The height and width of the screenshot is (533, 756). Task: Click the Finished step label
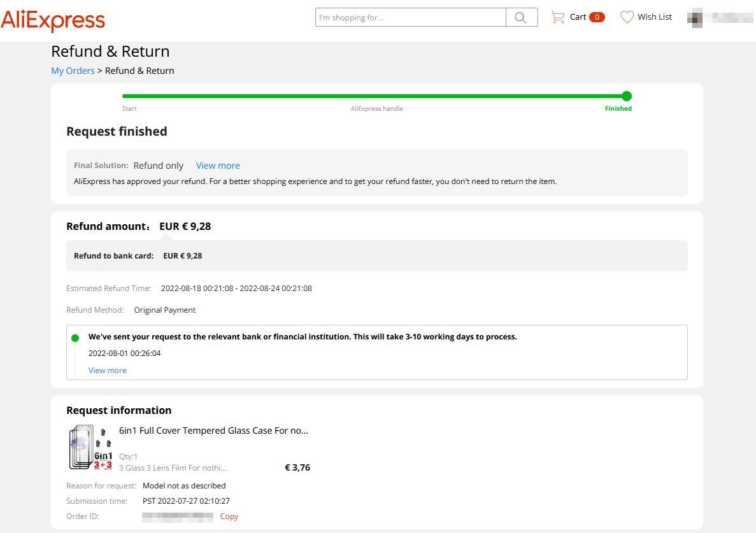pos(618,109)
